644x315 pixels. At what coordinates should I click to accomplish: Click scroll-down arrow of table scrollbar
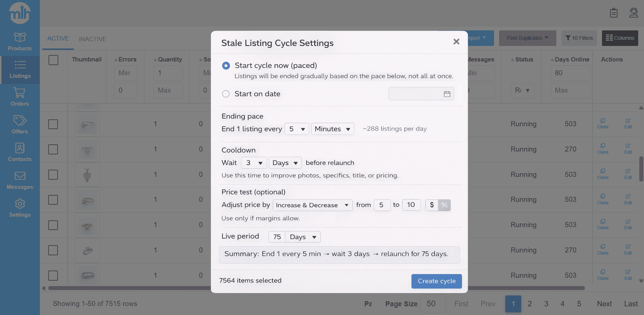coord(641,281)
